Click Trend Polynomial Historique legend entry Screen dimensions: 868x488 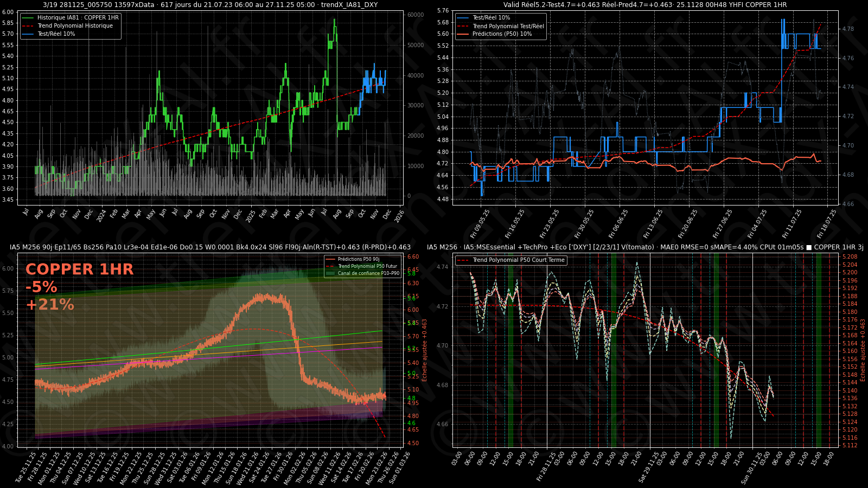(x=75, y=26)
